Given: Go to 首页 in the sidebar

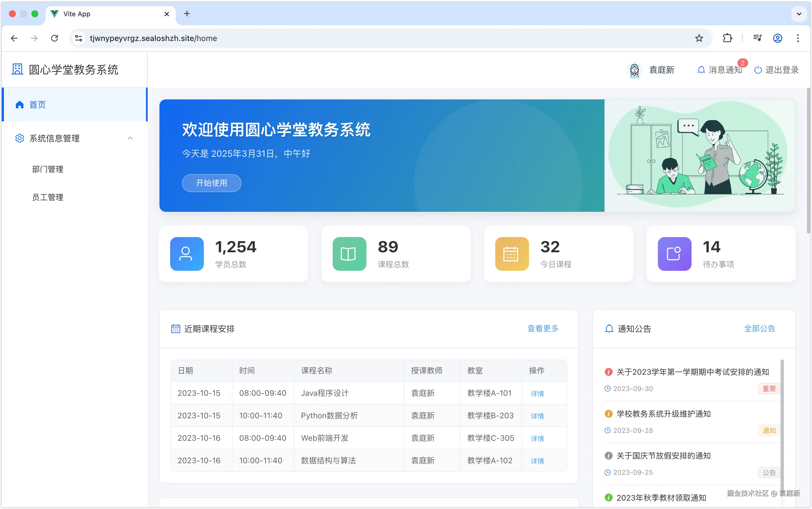Looking at the screenshot, I should pos(38,105).
